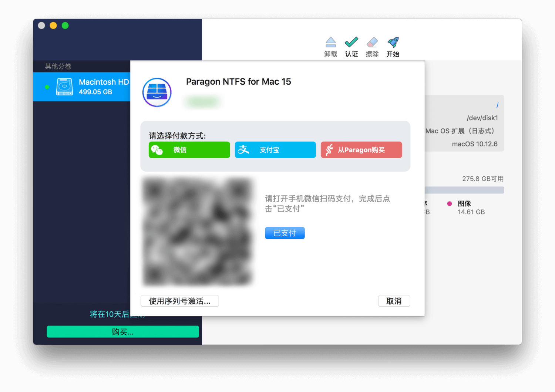Select the 擦除 eraser icon
The width and height of the screenshot is (555, 392).
(372, 42)
